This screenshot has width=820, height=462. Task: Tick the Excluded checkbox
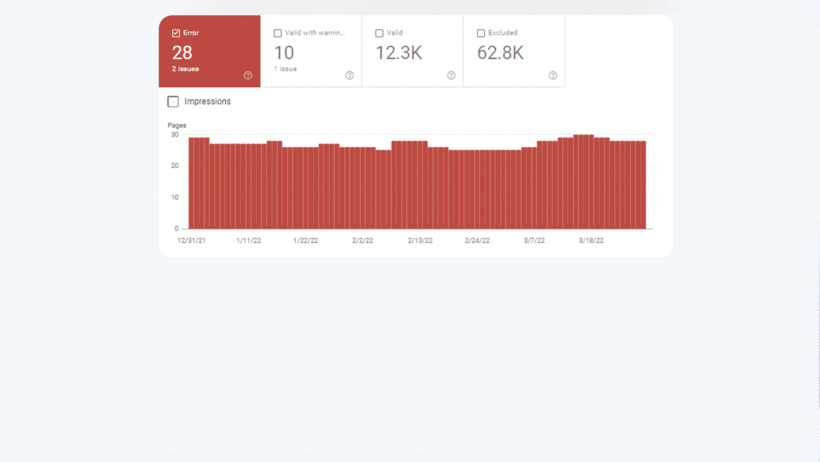(481, 33)
